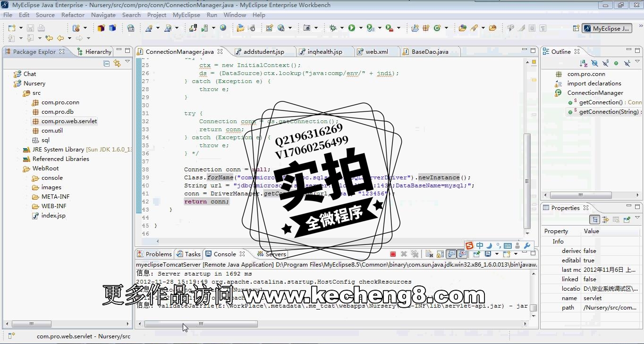The image size is (644, 344).
Task: Click the Open Type icon
Action: tap(463, 28)
